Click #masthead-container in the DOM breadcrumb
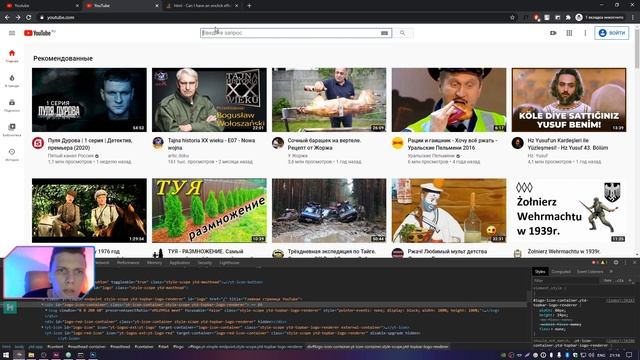 pos(86,347)
